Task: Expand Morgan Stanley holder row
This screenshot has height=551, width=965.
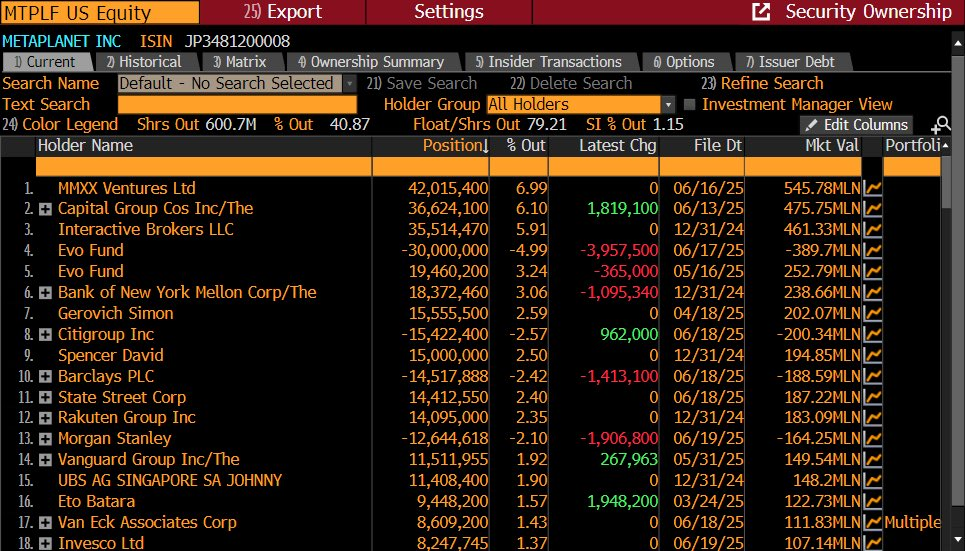Action: tap(46, 439)
